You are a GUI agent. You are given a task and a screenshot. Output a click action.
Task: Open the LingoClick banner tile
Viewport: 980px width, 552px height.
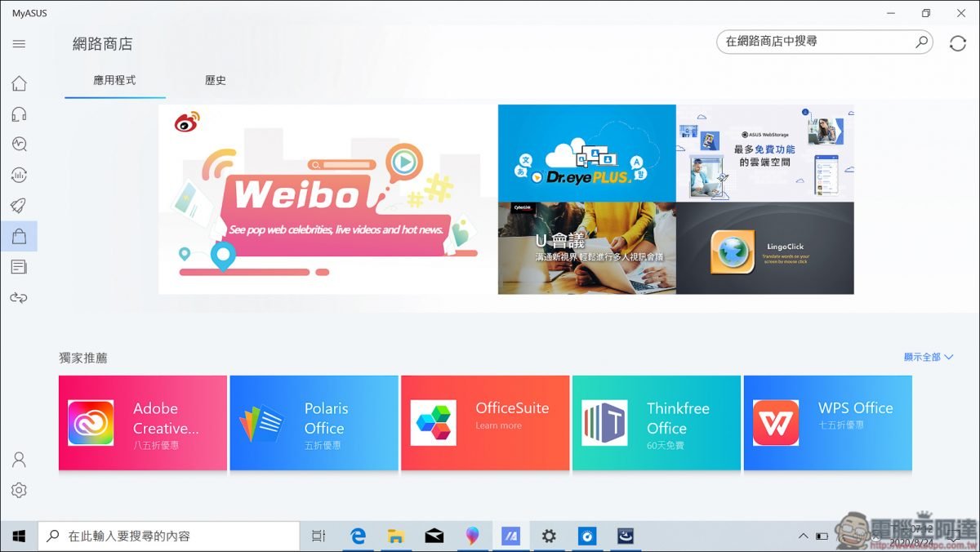point(765,248)
